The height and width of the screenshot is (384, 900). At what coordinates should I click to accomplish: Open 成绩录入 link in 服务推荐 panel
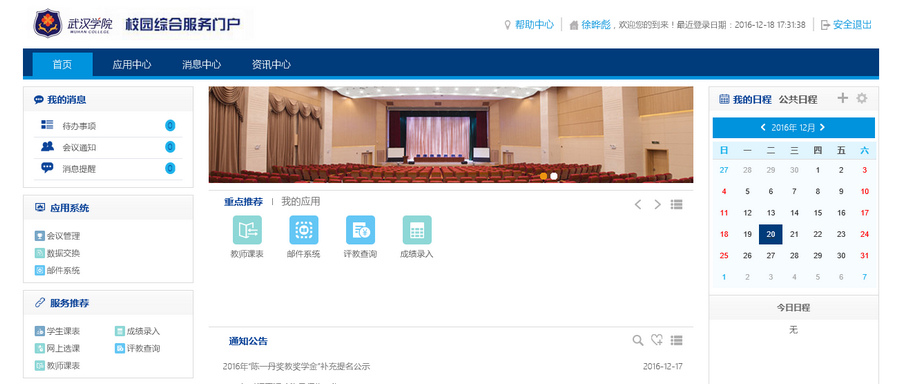click(x=143, y=331)
